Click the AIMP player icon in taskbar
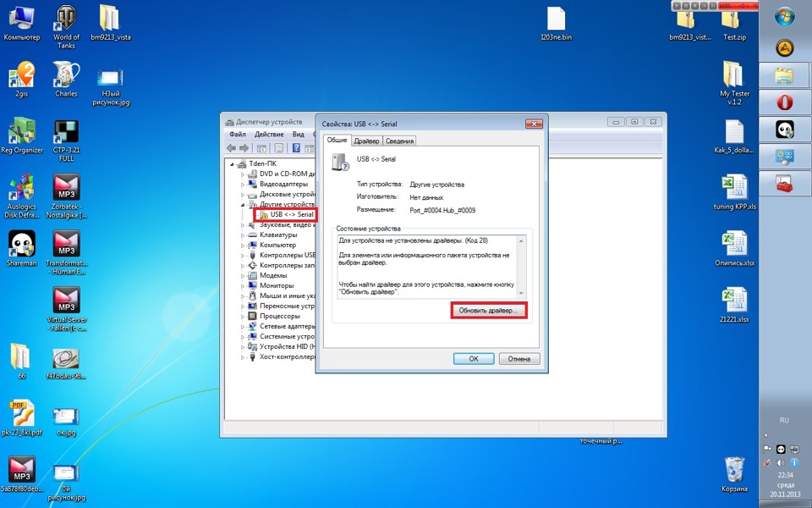The image size is (812, 508). click(785, 47)
